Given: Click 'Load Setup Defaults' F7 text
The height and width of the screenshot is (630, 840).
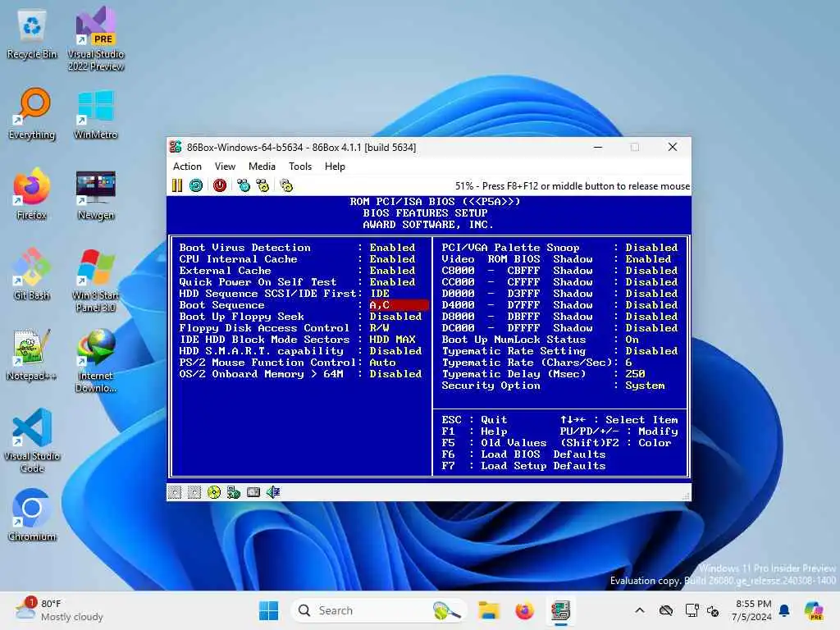Looking at the screenshot, I should [543, 466].
